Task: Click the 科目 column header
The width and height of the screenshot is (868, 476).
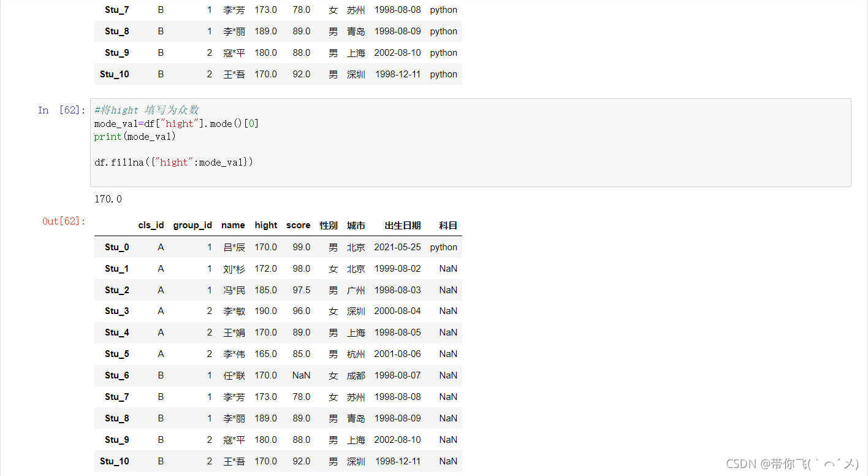Action: (448, 225)
